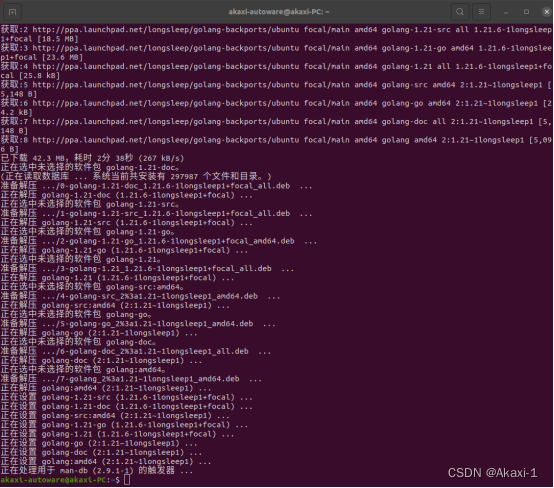Click the launchpad URL on the 获取:4 line
The height and width of the screenshot is (488, 554).
(166, 66)
